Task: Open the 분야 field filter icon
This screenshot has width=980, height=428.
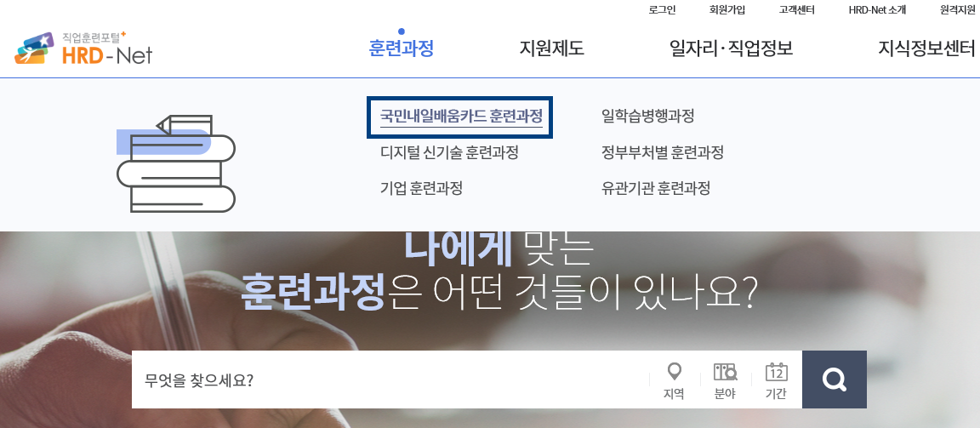Action: click(x=725, y=380)
